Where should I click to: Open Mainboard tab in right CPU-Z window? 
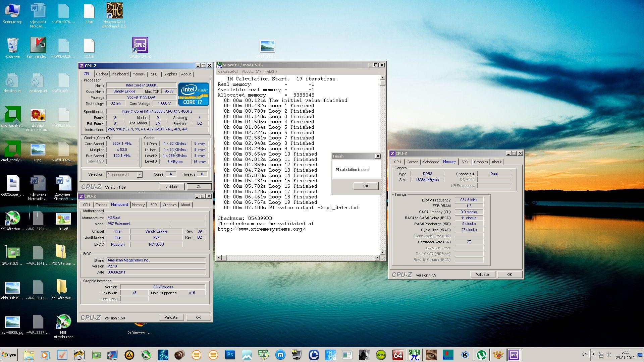click(x=431, y=162)
